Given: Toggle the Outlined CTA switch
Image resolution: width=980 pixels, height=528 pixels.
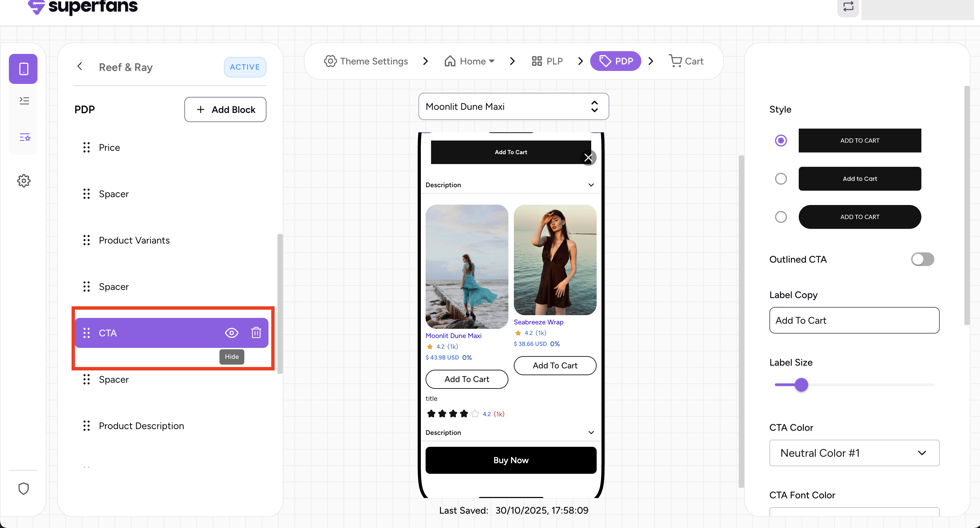Looking at the screenshot, I should tap(922, 259).
